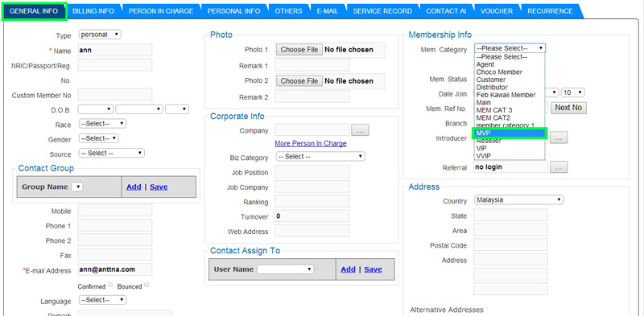This screenshot has width=644, height=316.
Task: Click the Phone 2 input field
Action: [x=115, y=240]
